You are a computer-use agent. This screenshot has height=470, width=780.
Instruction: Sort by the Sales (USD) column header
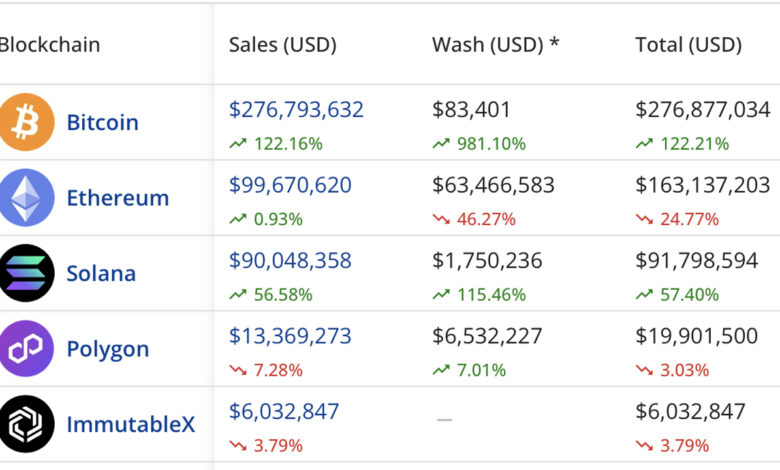pyautogui.click(x=282, y=45)
